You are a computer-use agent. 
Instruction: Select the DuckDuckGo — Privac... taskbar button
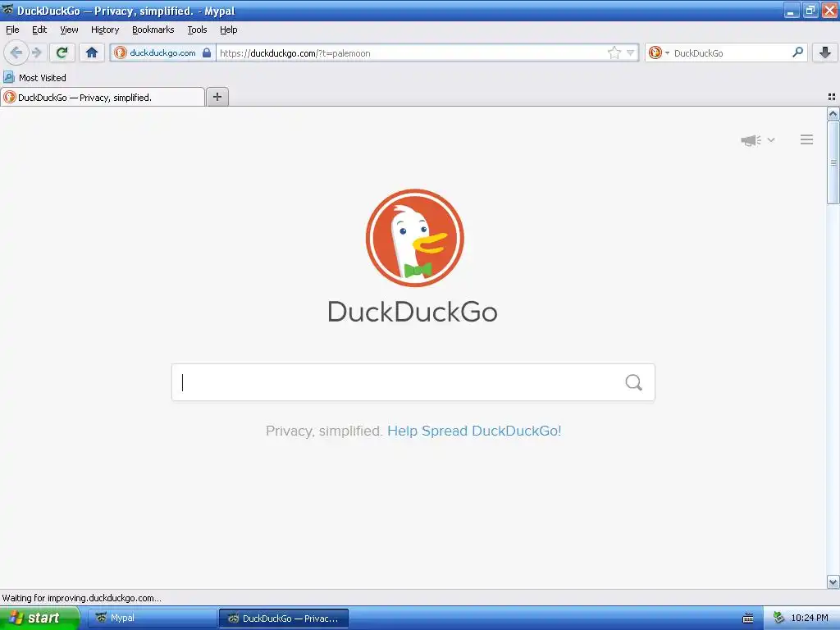click(x=284, y=619)
